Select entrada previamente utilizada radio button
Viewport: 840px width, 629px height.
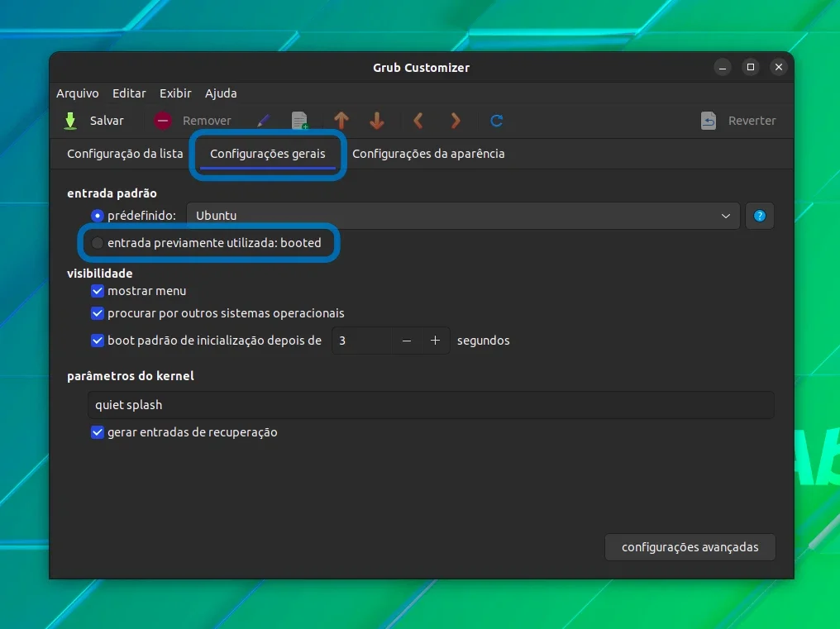tap(97, 243)
